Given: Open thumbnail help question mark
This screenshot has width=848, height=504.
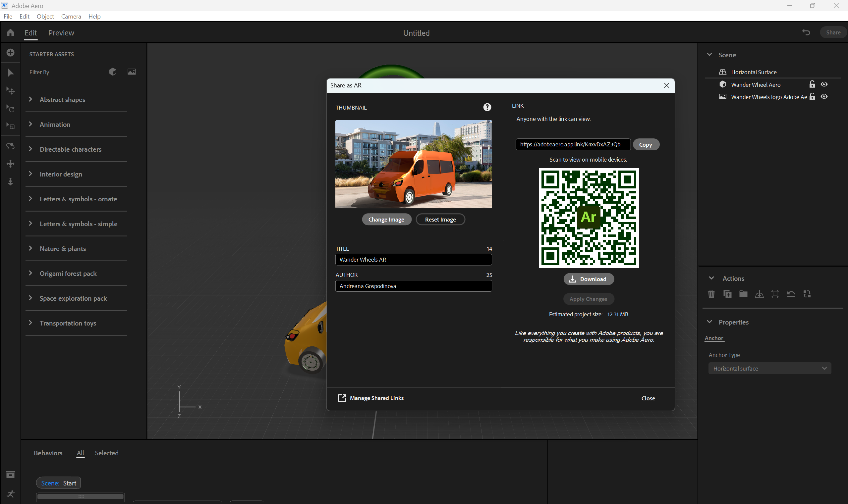Looking at the screenshot, I should click(x=487, y=107).
